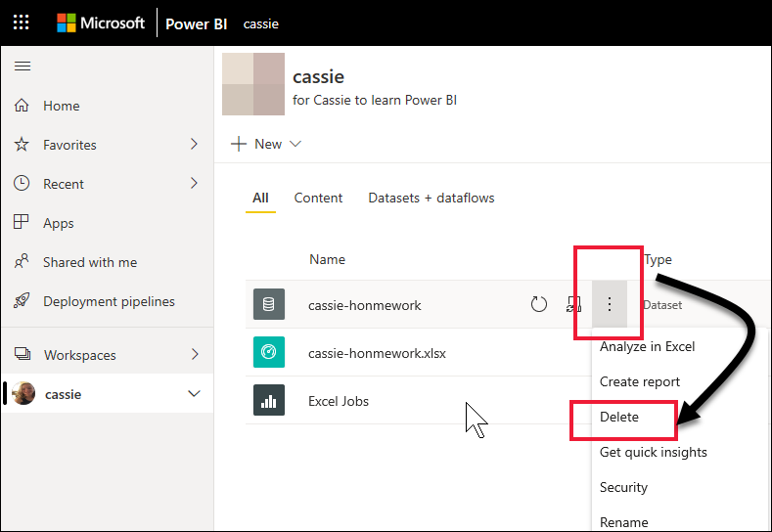Click the cassie workspace image thumbnail
Image resolution: width=772 pixels, height=532 pixels.
[x=253, y=84]
